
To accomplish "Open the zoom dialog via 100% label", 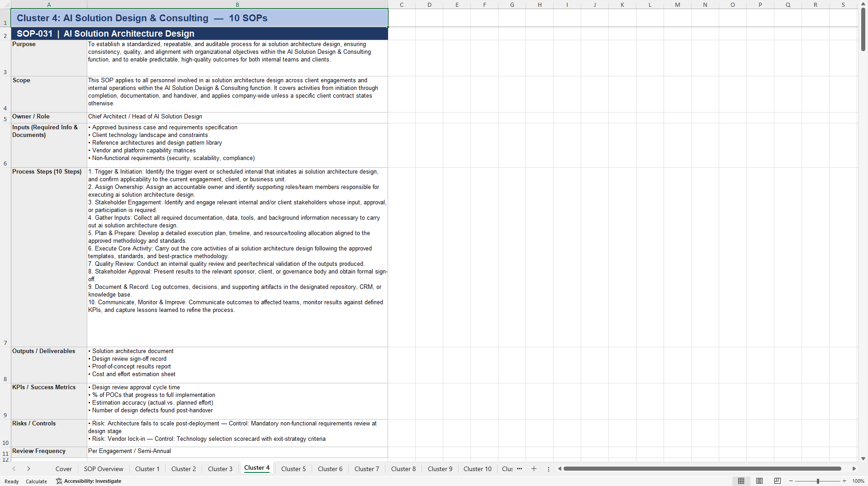I will pyautogui.click(x=858, y=481).
